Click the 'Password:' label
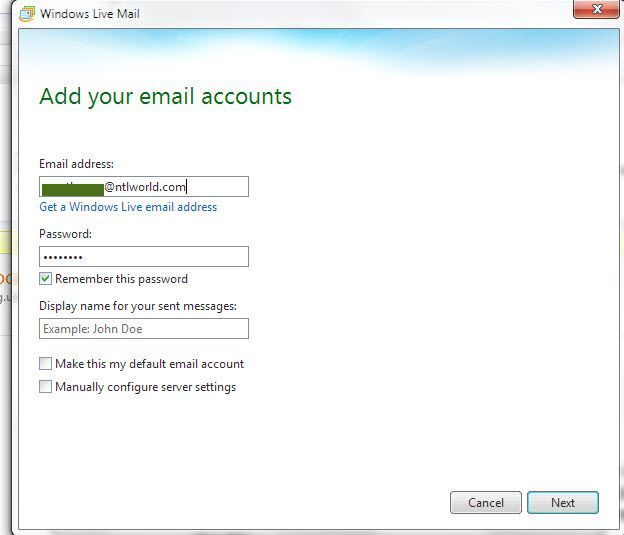 click(x=65, y=234)
